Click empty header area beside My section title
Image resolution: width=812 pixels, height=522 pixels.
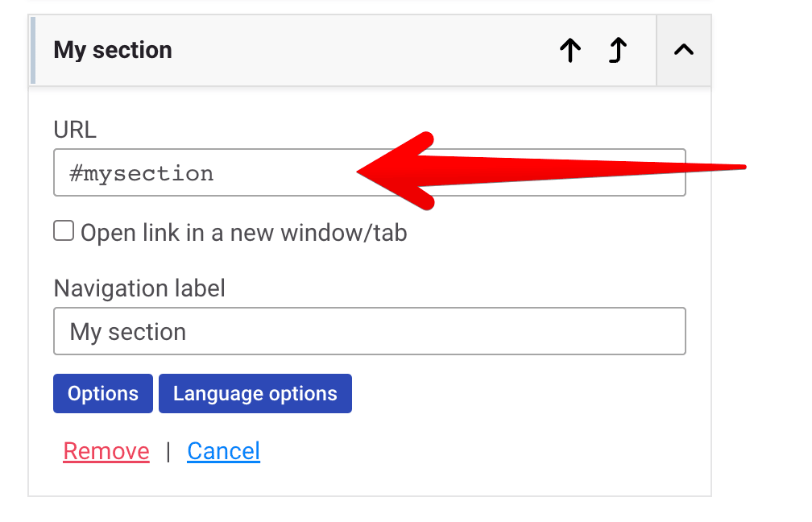[x=362, y=50]
